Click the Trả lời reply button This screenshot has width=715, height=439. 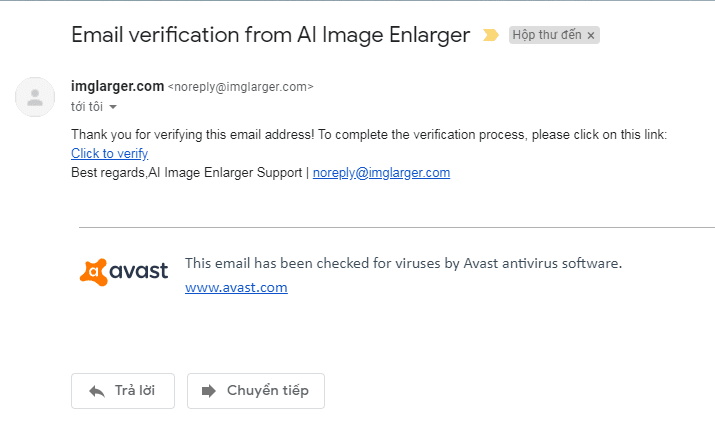point(123,391)
